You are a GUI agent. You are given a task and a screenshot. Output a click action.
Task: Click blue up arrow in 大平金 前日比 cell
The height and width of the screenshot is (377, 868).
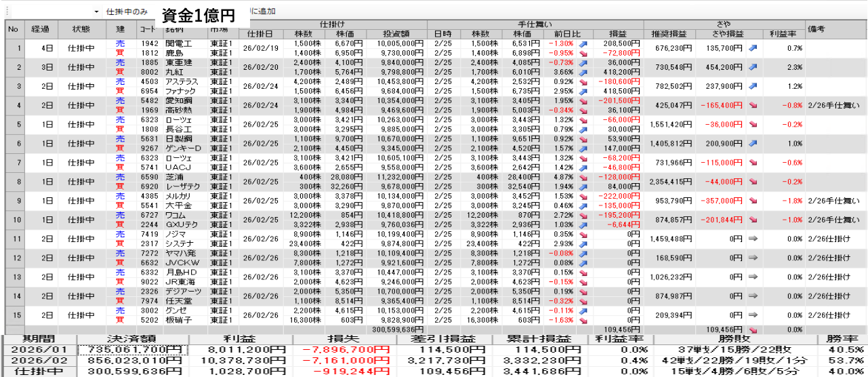tap(583, 205)
